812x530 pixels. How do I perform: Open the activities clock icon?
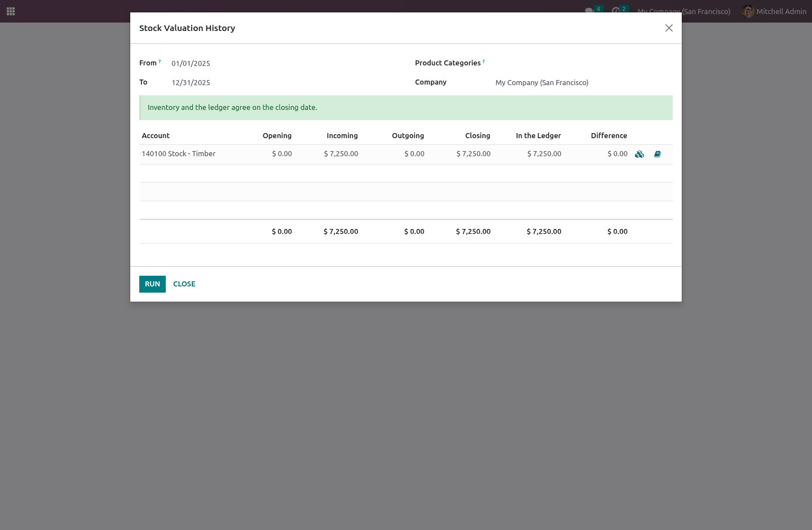[616, 11]
